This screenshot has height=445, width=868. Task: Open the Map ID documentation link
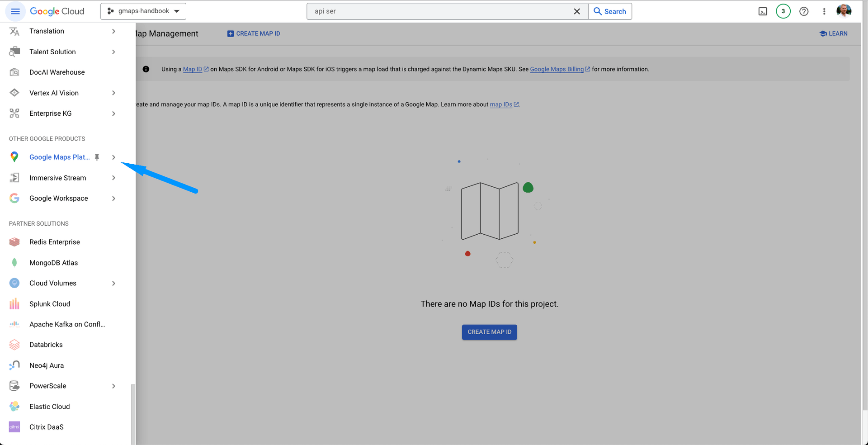point(196,69)
